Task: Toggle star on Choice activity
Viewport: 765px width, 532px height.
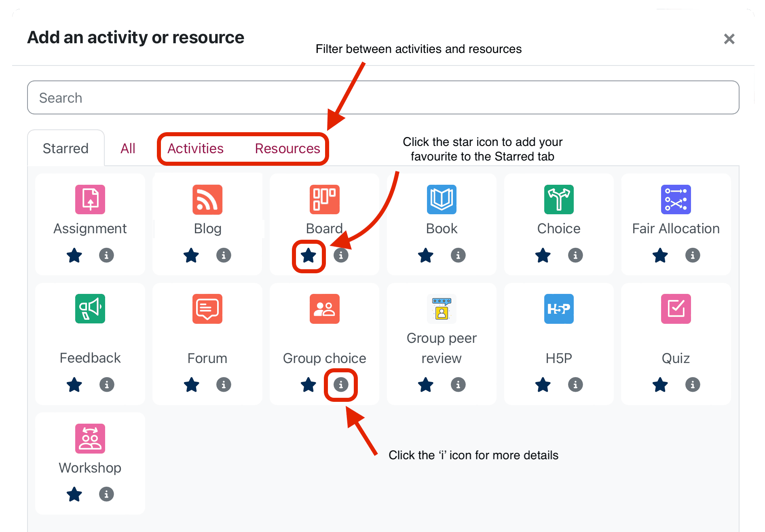Action: tap(543, 255)
